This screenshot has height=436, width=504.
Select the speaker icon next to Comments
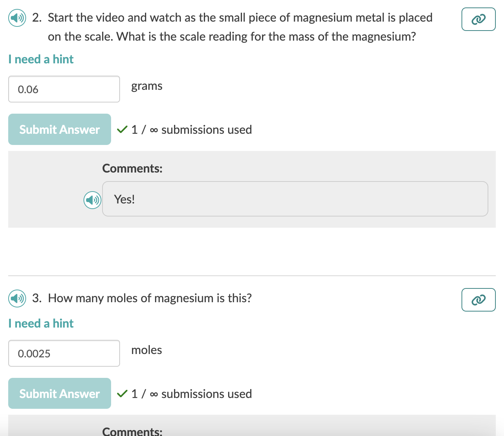[92, 200]
